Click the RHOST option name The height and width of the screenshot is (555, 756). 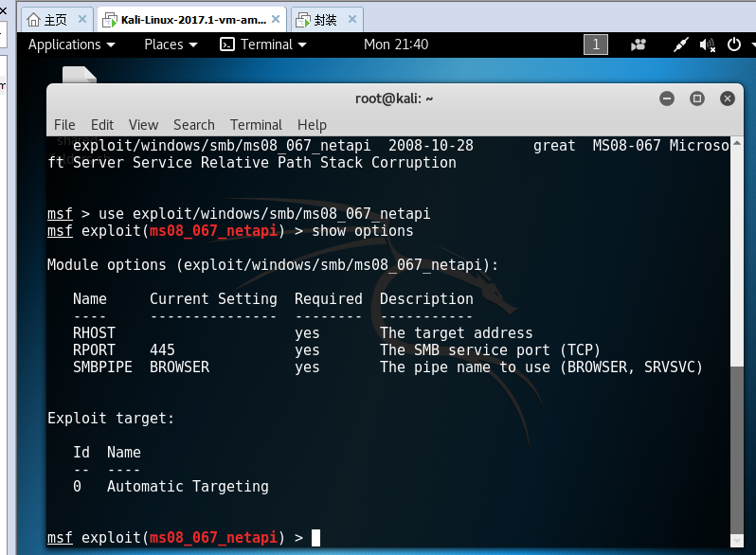pos(94,333)
